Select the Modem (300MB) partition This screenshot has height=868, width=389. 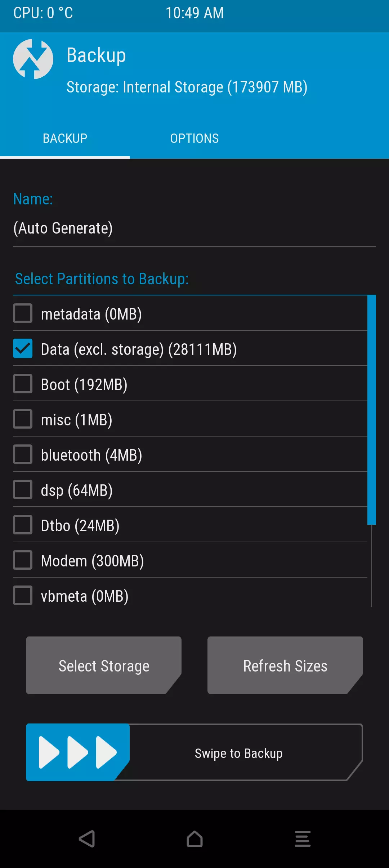tap(23, 560)
